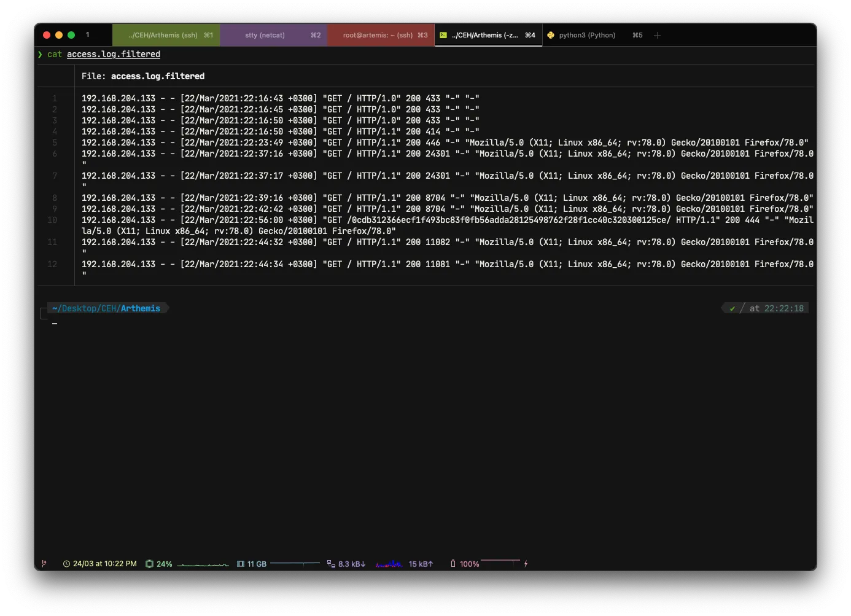Open a new tab with plus button

(657, 36)
